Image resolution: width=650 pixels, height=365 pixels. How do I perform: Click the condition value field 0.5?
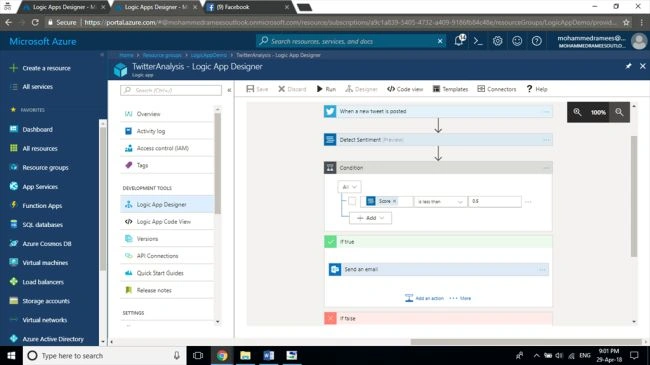(495, 201)
